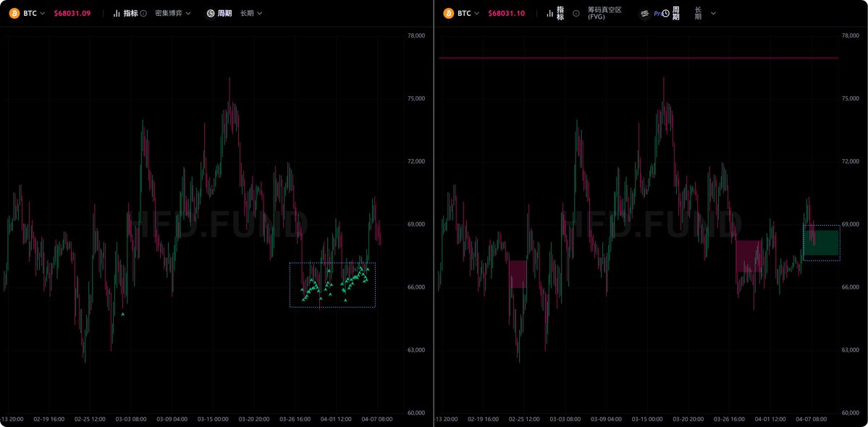Click the 69,000 axis label in right chart

pos(850,224)
